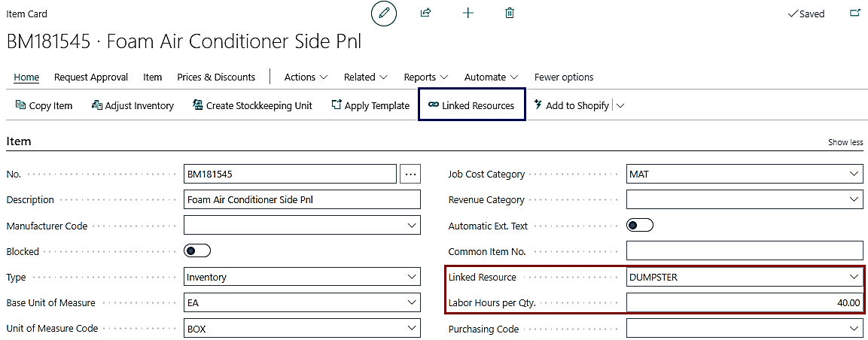Toggle the Blocked switch

(x=197, y=251)
